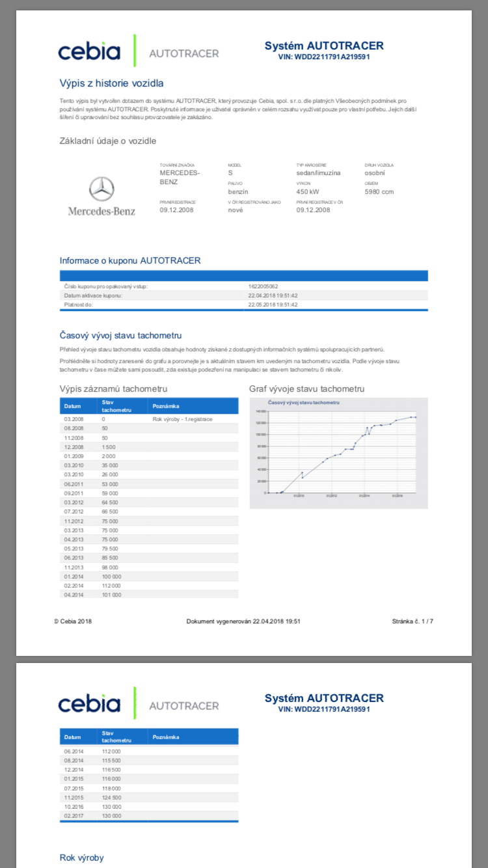This screenshot has width=488, height=868.
Task: Click the cebia logo on page 2
Action: 89,704
